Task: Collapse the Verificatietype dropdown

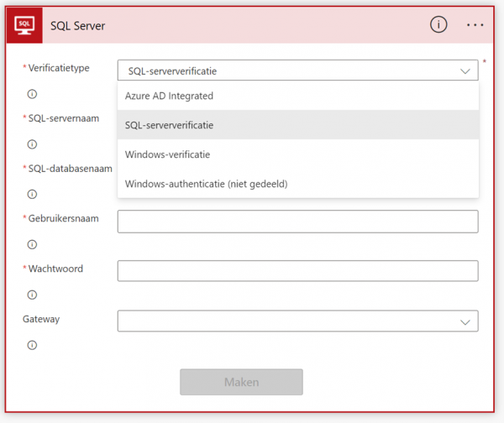Action: (x=297, y=70)
